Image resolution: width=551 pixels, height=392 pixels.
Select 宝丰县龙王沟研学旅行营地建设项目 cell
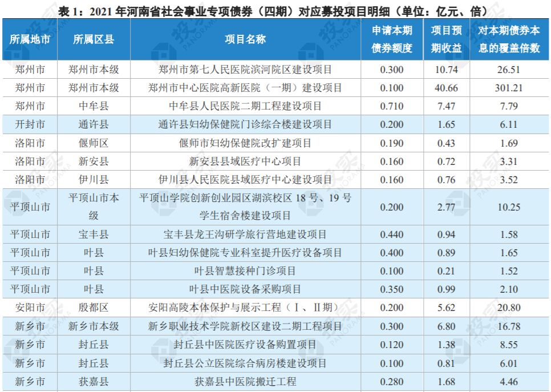[245, 235]
